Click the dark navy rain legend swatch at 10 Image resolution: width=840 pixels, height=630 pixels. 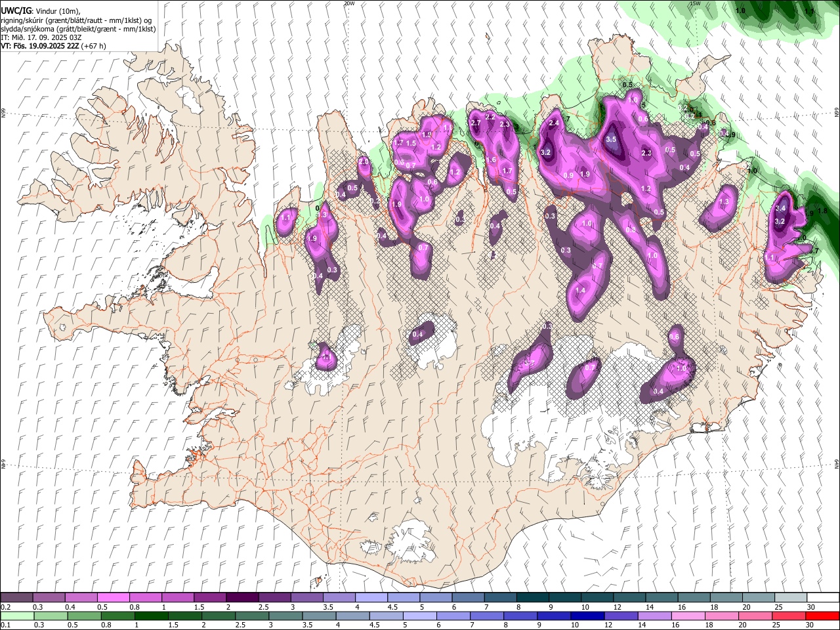click(586, 616)
